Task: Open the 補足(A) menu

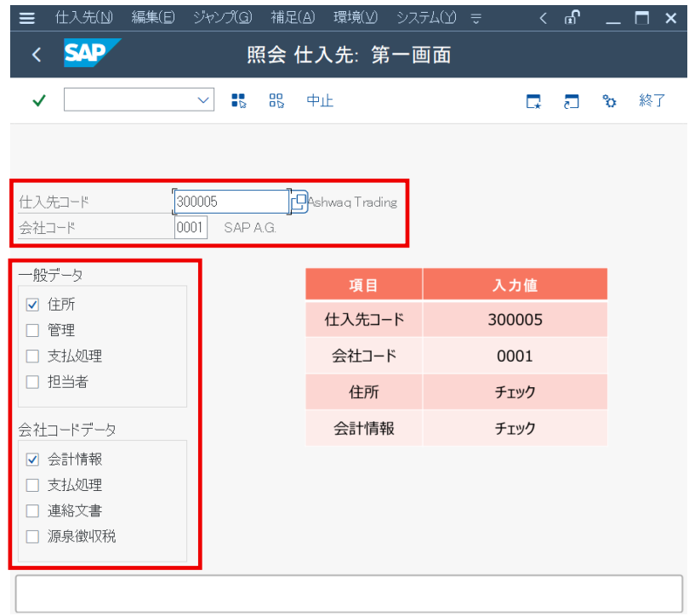Action: coord(293,18)
